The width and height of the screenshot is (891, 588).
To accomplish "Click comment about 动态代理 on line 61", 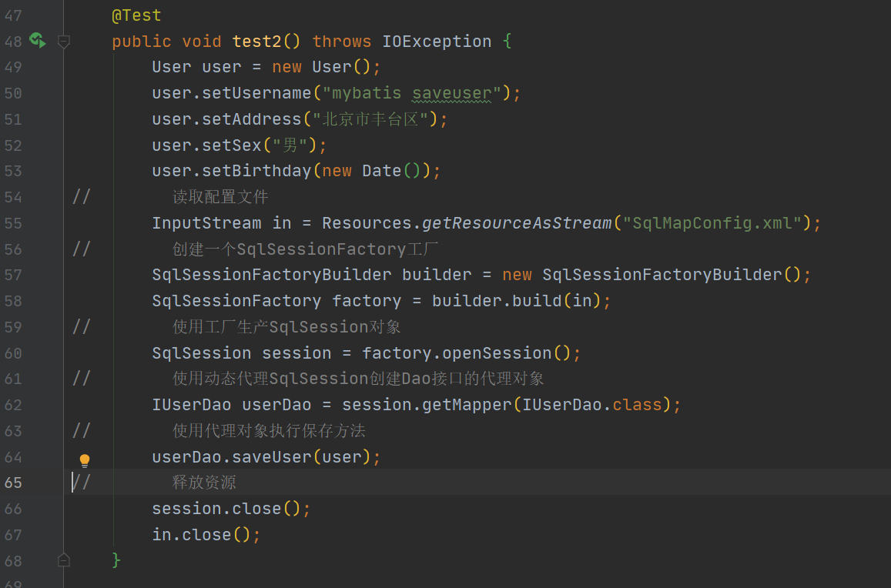I will coord(358,379).
